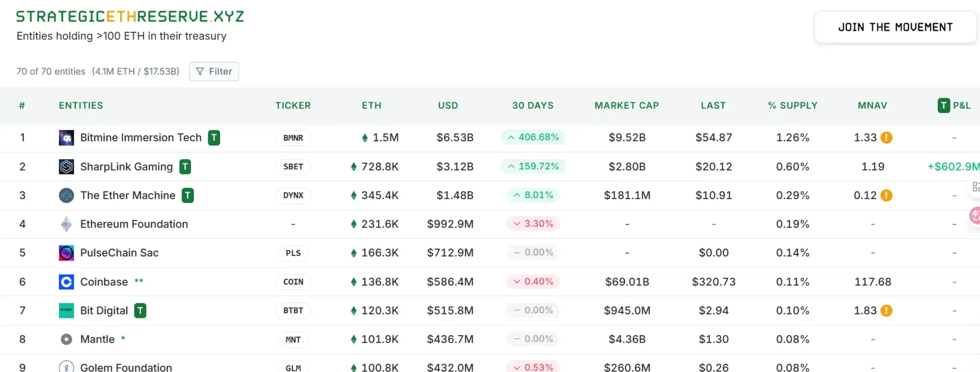
Task: Click orange warning icon beside Ether Machine MNAV 0.12
Action: [886, 195]
